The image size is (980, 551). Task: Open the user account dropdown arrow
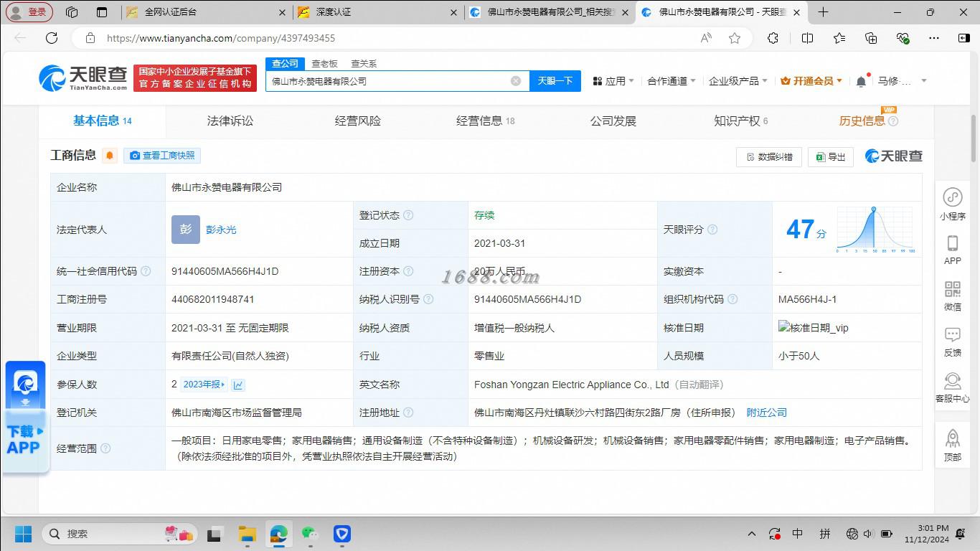point(924,81)
